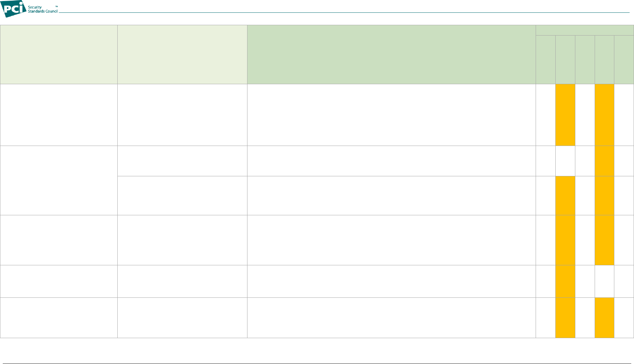Screen dimensions: 634x364
Task: Select the unfilled white cell between yellow cells, second row
Action: point(565,161)
